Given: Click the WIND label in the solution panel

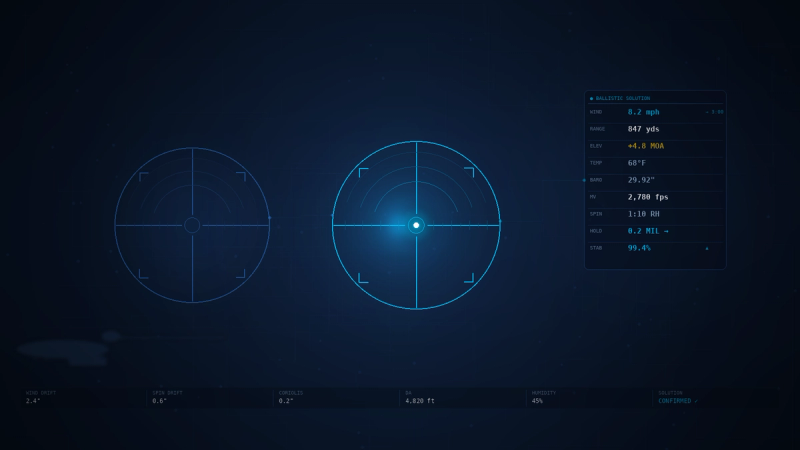Looking at the screenshot, I should (595, 112).
